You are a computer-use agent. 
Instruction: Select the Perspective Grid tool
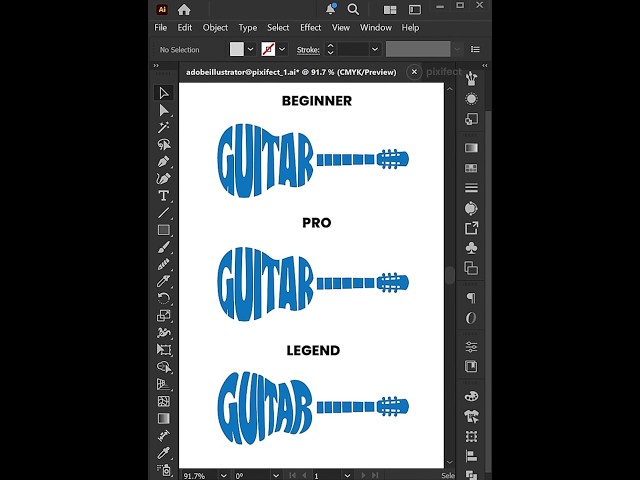pos(164,384)
